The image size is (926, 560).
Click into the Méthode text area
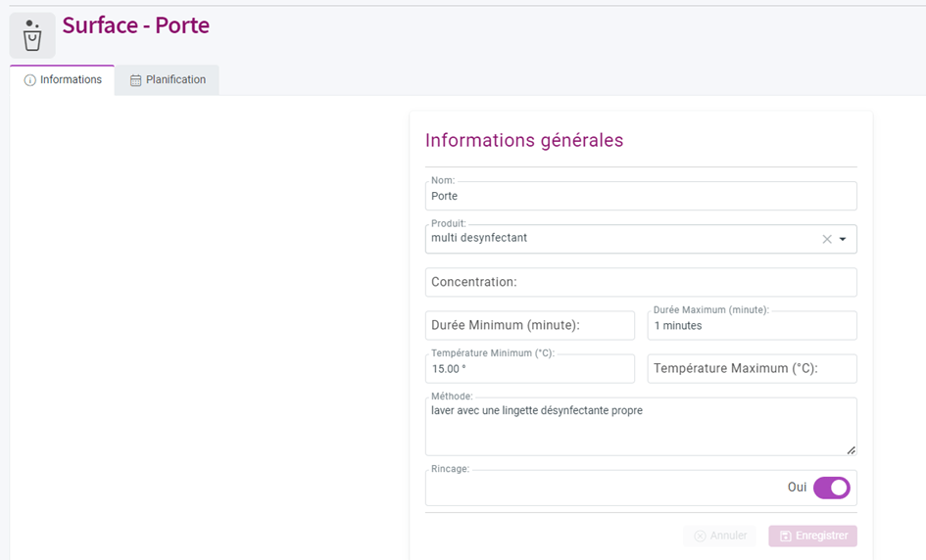(641, 427)
